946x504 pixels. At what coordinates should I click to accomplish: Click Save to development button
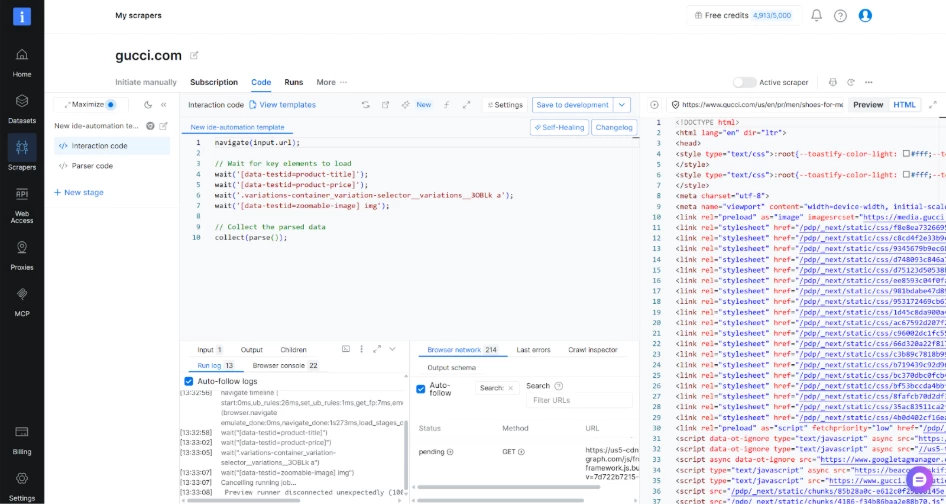click(x=573, y=104)
